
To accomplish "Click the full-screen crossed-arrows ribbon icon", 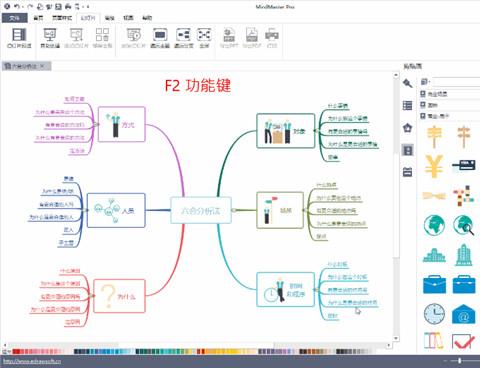I will pyautogui.click(x=204, y=38).
